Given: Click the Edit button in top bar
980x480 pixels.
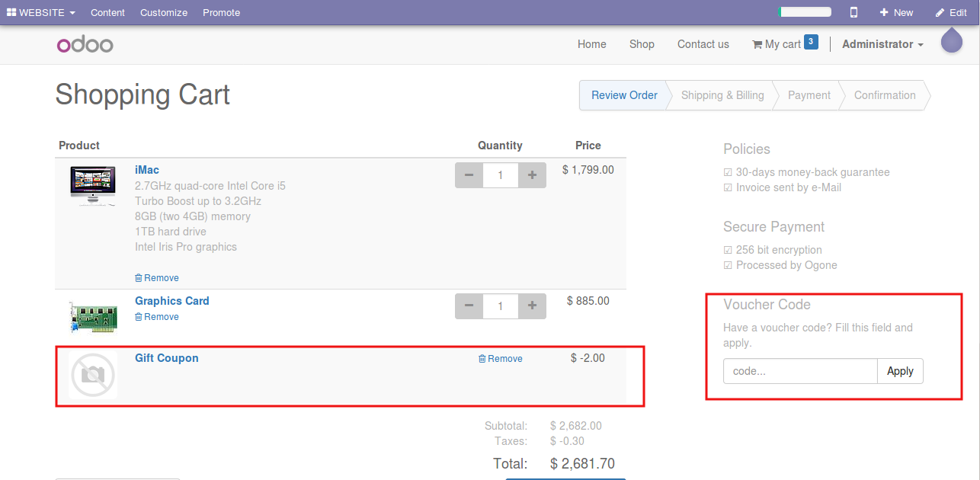Looking at the screenshot, I should coord(951,12).
